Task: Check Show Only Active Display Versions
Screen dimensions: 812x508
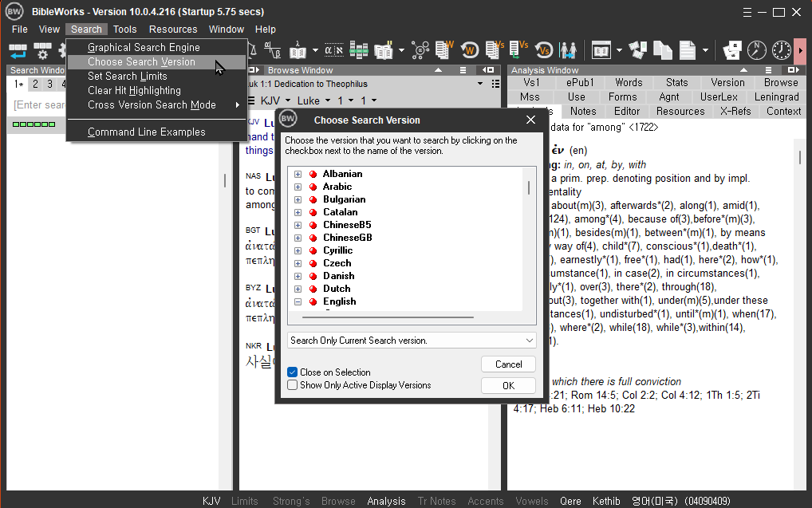Action: (x=293, y=384)
